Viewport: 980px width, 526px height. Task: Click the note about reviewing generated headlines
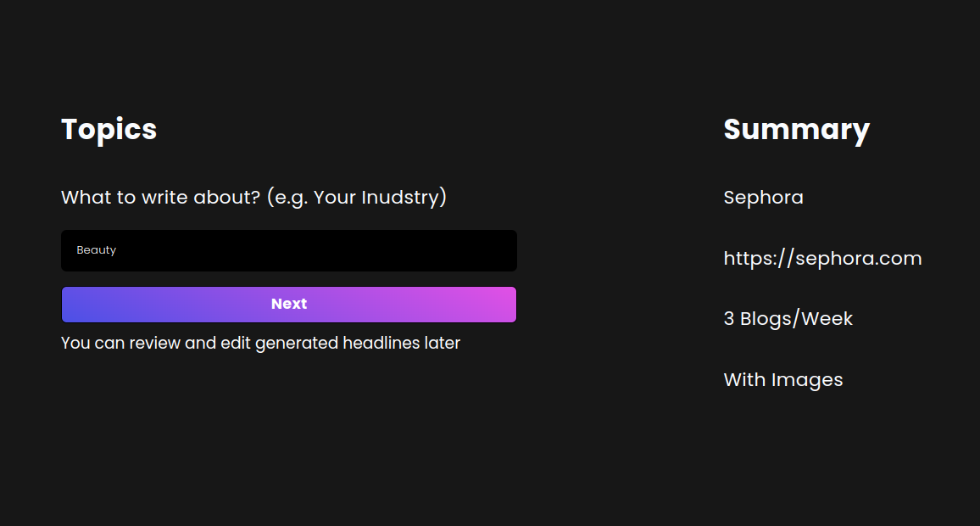(x=260, y=344)
